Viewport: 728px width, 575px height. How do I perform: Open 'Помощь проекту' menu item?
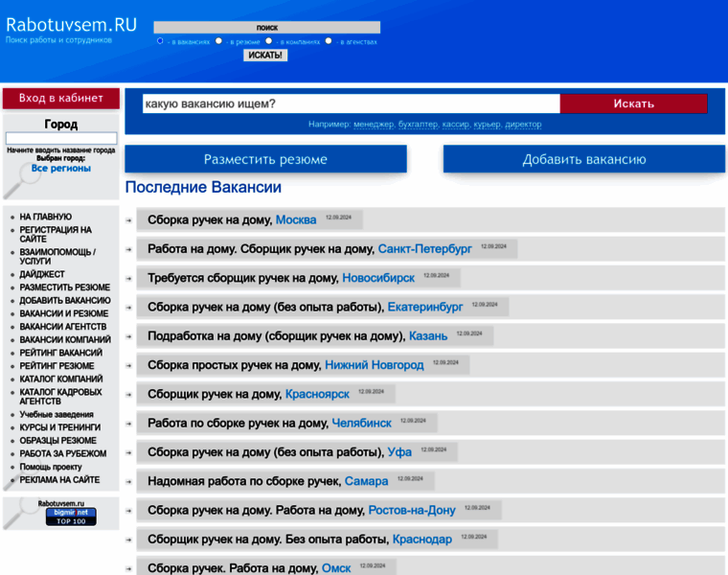click(x=51, y=467)
